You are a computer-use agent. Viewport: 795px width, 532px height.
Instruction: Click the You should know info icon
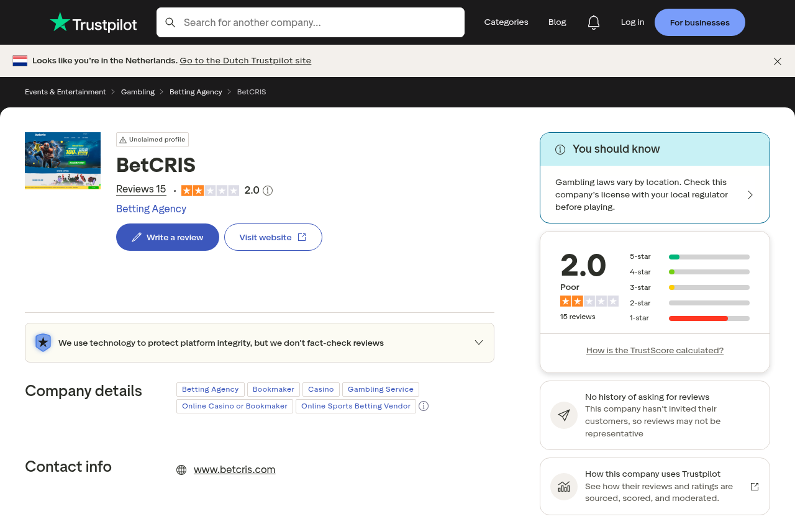pos(560,149)
